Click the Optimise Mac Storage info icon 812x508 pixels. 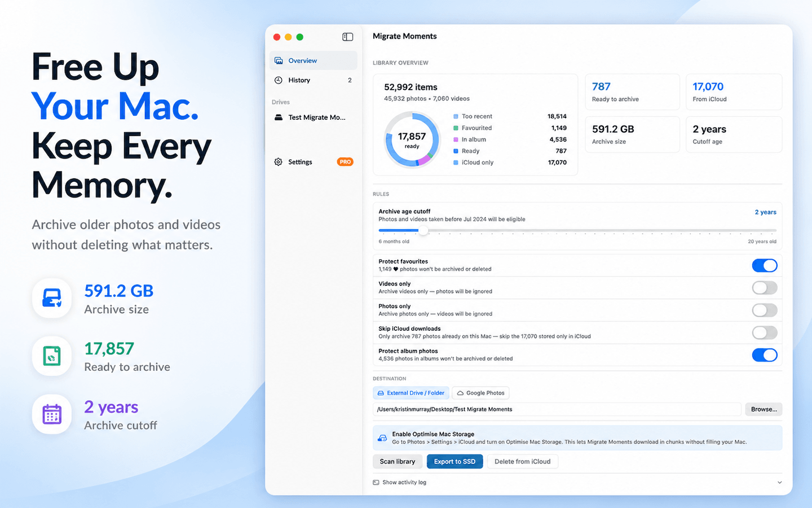382,438
